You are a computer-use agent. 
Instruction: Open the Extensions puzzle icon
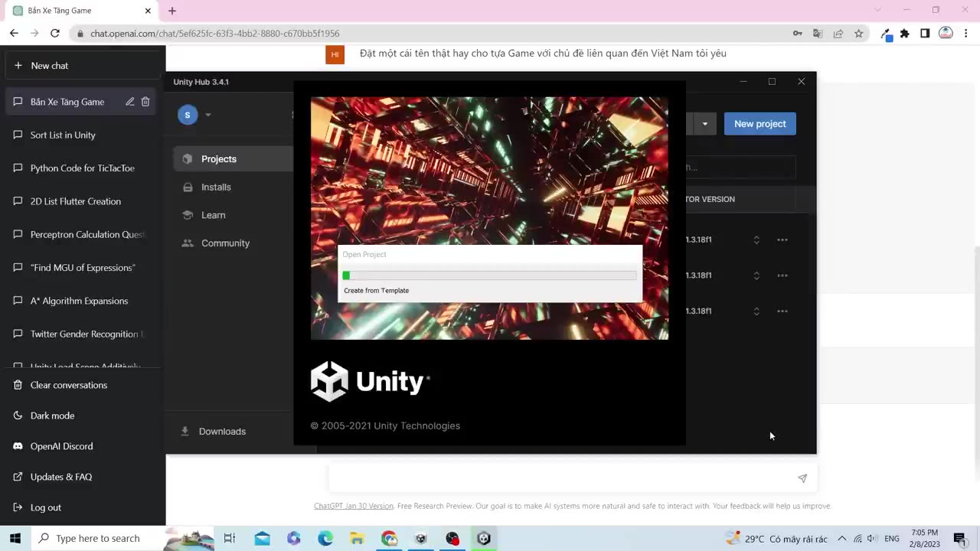pos(905,34)
